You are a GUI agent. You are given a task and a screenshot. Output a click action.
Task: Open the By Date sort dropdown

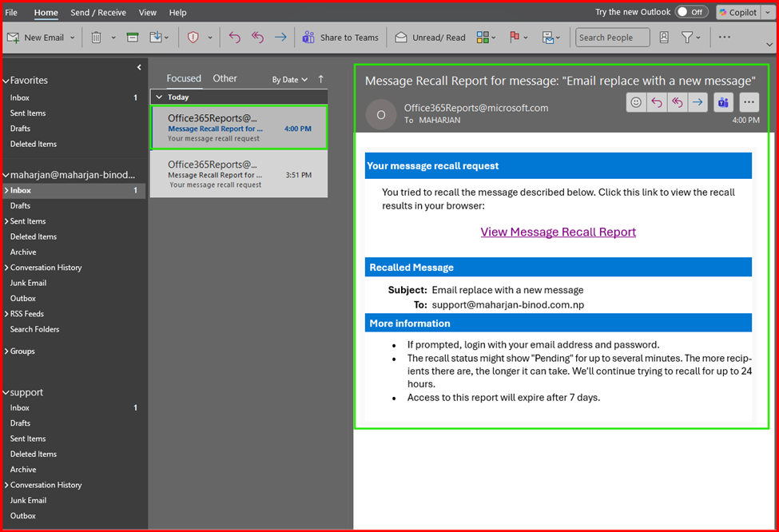289,80
